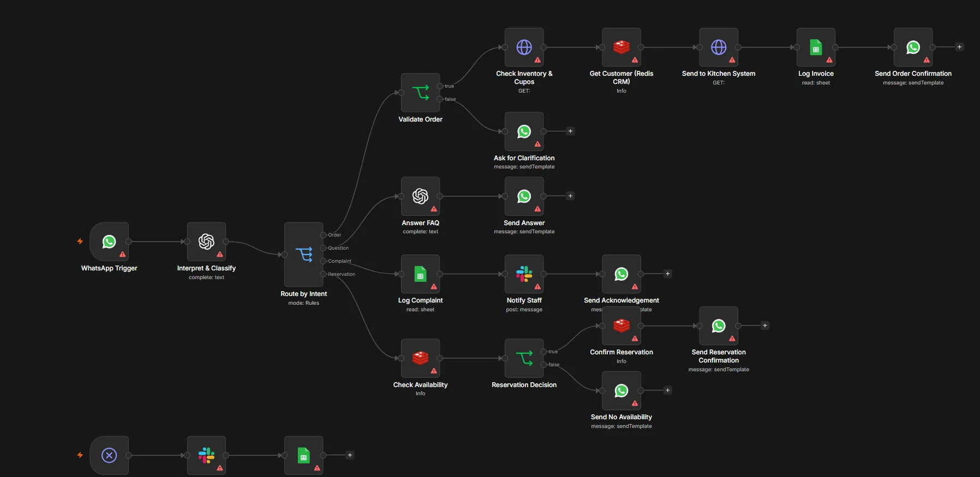Click Reservation Decision false output
Screen dimensions: 980x477
pos(543,365)
